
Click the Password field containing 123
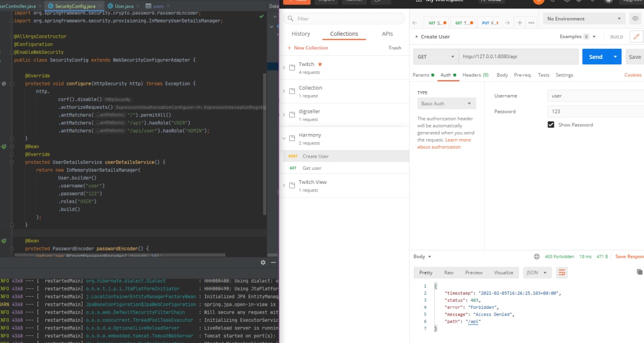[x=596, y=111]
